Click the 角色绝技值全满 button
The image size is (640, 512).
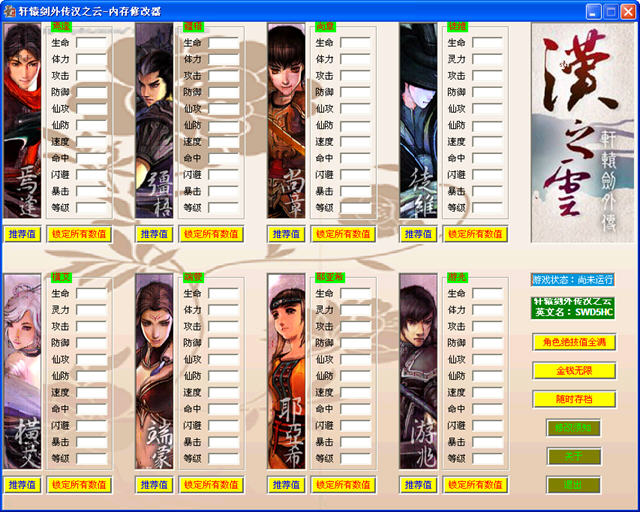coord(574,342)
